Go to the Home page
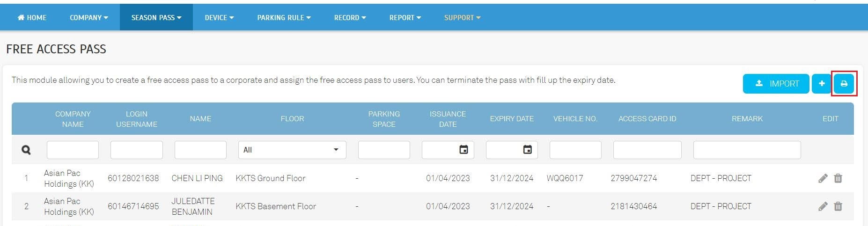This screenshot has width=868, height=226. (x=32, y=18)
